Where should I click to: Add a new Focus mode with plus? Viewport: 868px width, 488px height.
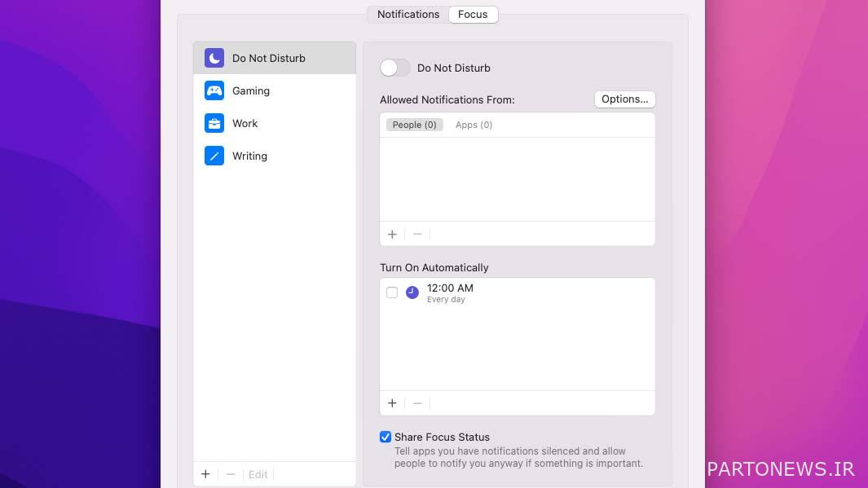click(205, 474)
